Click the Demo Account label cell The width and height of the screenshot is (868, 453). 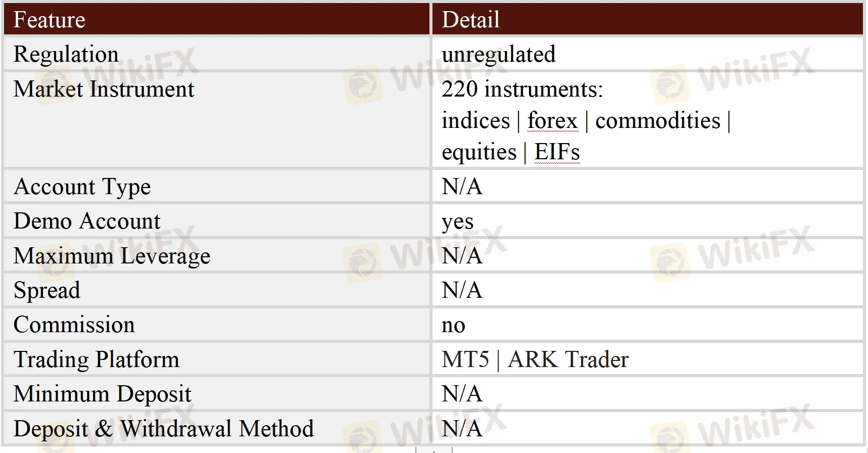coord(86,221)
